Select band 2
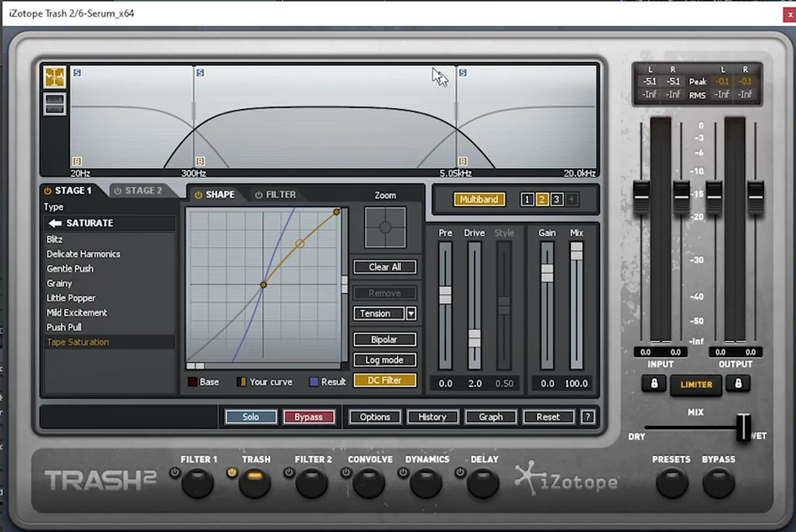The height and width of the screenshot is (532, 796). coord(542,199)
